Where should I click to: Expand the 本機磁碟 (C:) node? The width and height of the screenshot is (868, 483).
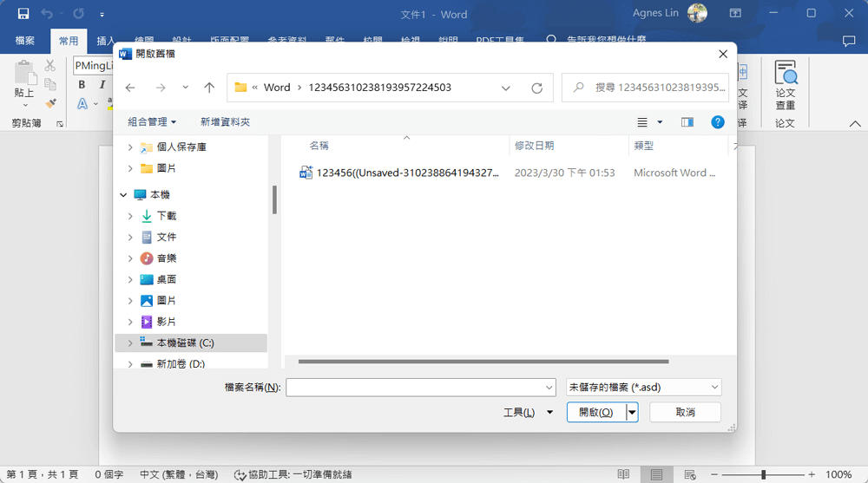pyautogui.click(x=130, y=343)
